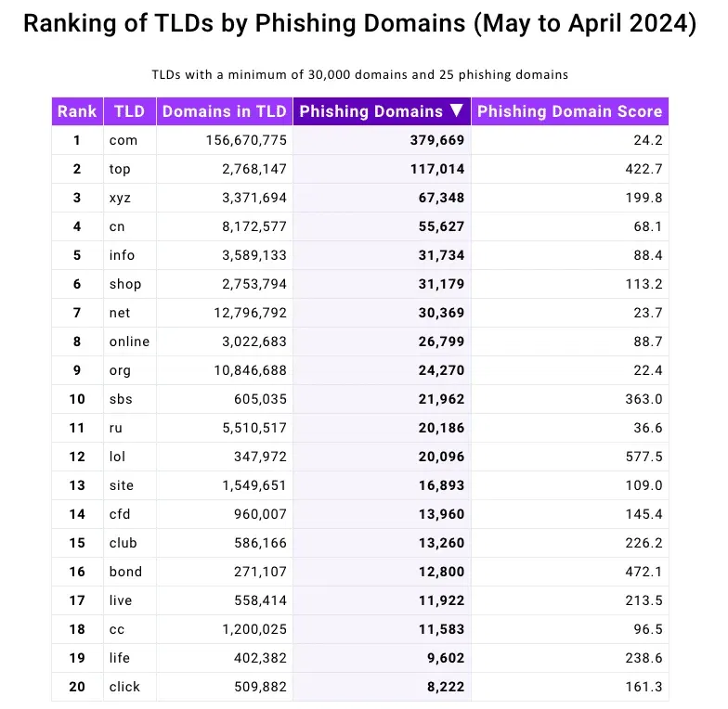Click the bond TLD cell
Viewport: 728px width, 709px height.
coord(125,572)
